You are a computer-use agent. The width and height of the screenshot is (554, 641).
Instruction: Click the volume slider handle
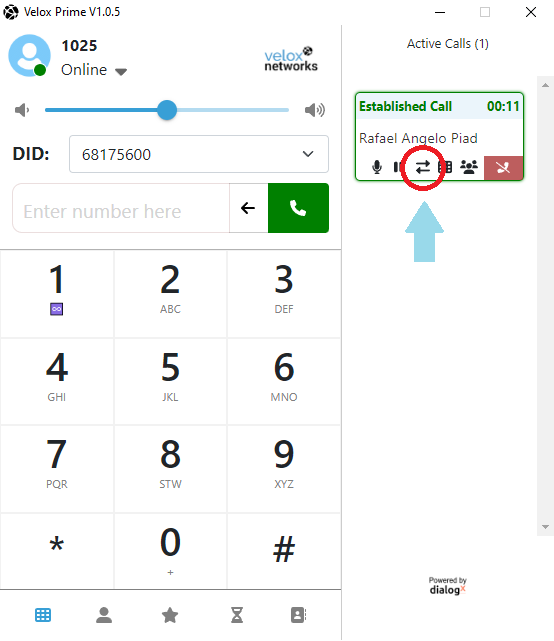click(167, 110)
